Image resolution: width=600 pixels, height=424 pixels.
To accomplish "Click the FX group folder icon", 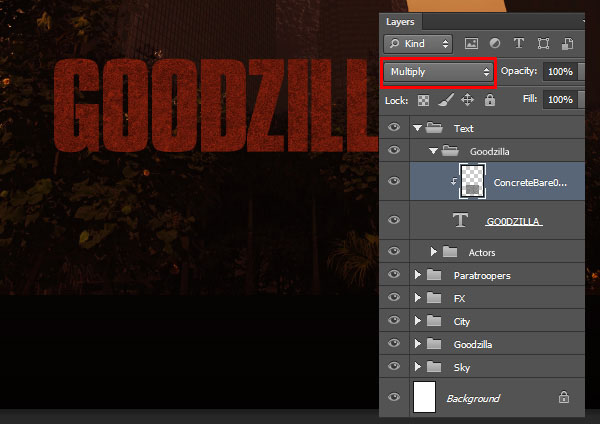I will point(434,298).
